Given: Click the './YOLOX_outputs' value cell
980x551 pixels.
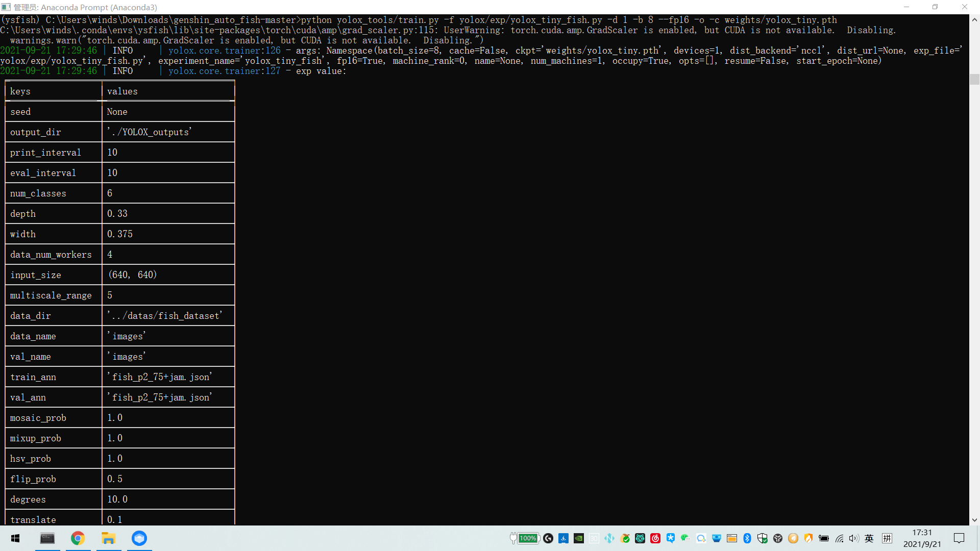Looking at the screenshot, I should pyautogui.click(x=168, y=132).
